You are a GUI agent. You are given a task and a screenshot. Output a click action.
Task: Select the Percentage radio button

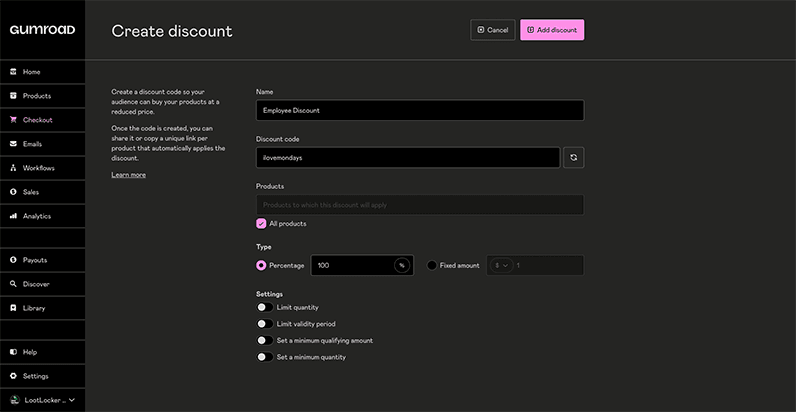(x=261, y=265)
